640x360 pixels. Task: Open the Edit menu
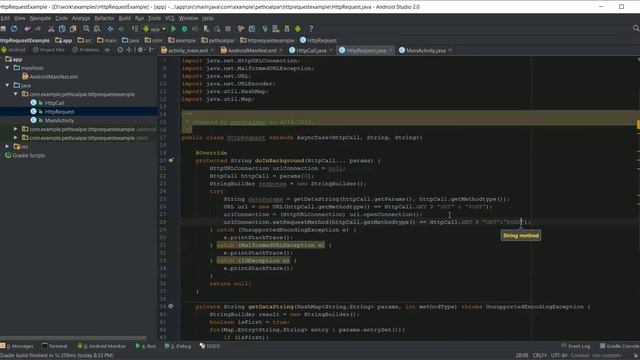[x=5, y=18]
